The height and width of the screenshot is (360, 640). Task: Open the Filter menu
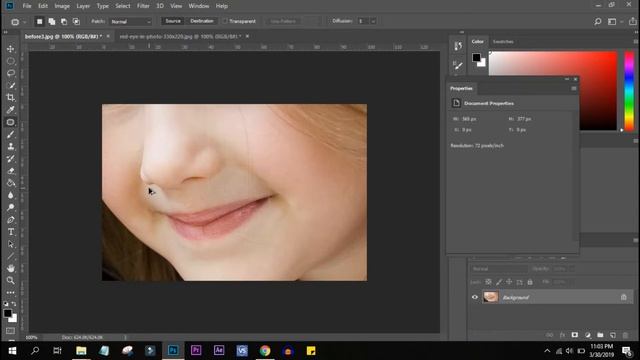(x=143, y=6)
